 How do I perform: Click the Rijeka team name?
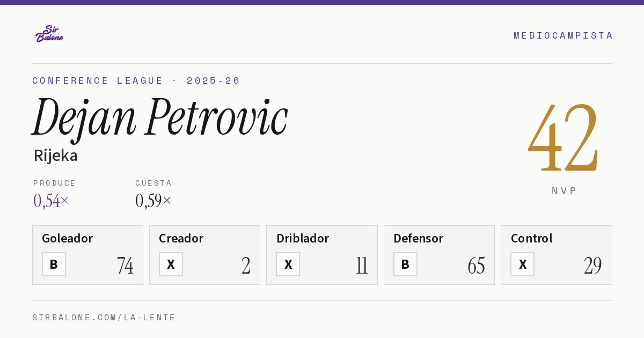(x=56, y=156)
